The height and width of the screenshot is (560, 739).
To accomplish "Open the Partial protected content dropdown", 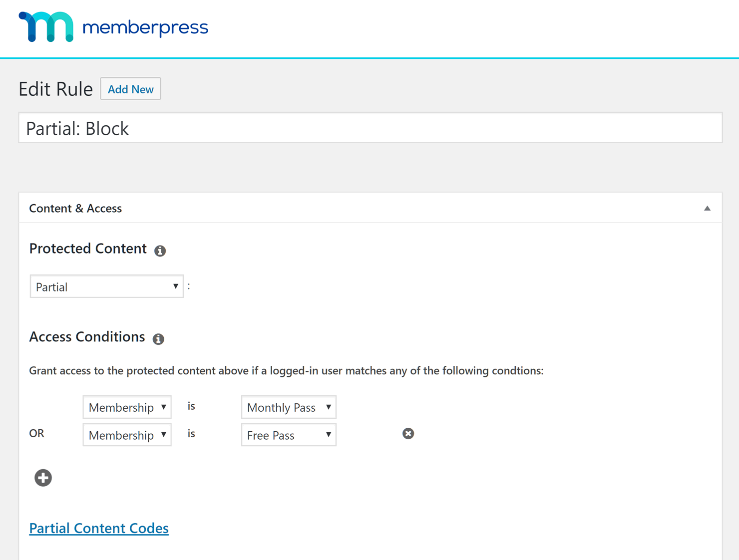I will point(106,286).
